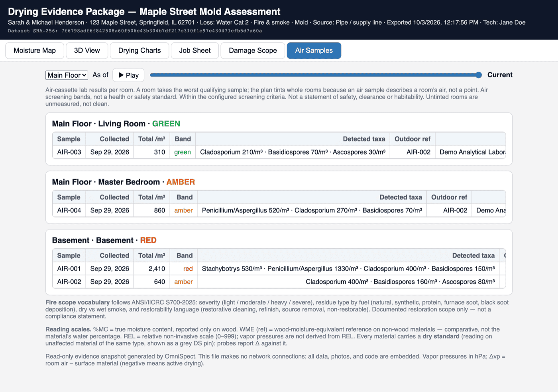The width and height of the screenshot is (558, 392).
Task: Click the Master Bedroom AMBER status heading
Action: (x=124, y=182)
